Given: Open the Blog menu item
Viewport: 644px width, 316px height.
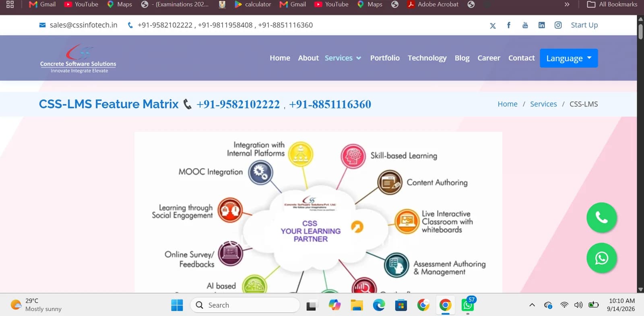Looking at the screenshot, I should tap(462, 58).
